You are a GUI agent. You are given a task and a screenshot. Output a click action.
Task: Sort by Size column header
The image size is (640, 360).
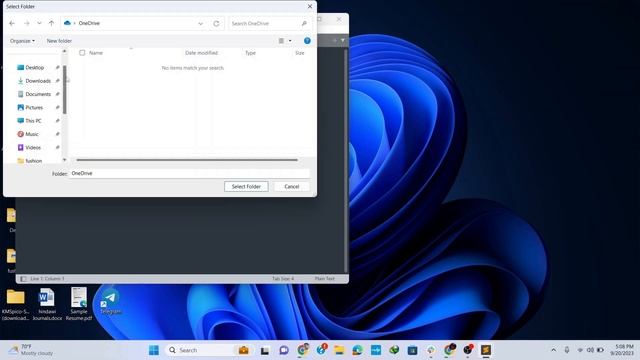[300, 53]
